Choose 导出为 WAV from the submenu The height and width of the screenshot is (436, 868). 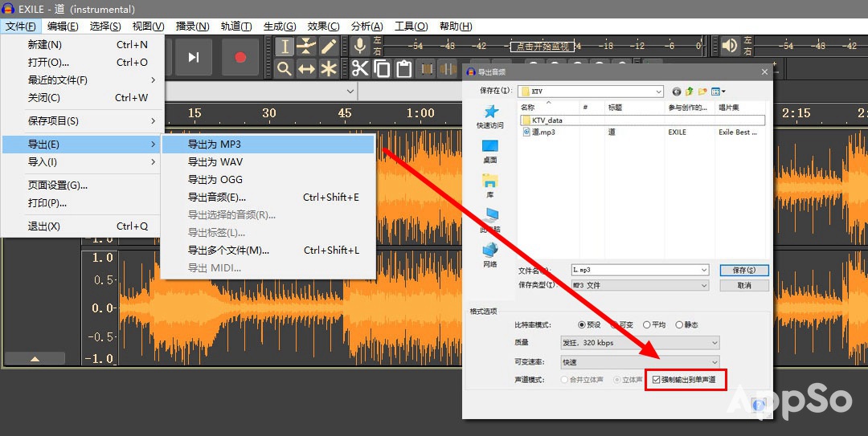pyautogui.click(x=215, y=162)
